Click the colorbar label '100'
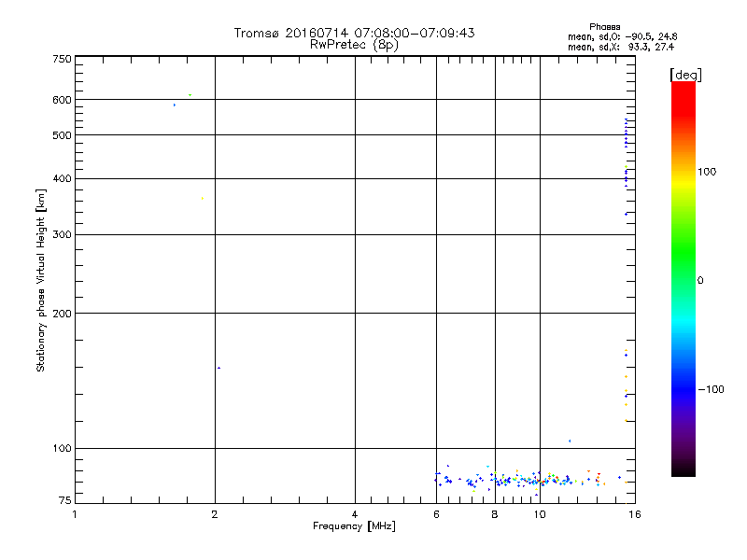The image size is (747, 560). point(707,172)
